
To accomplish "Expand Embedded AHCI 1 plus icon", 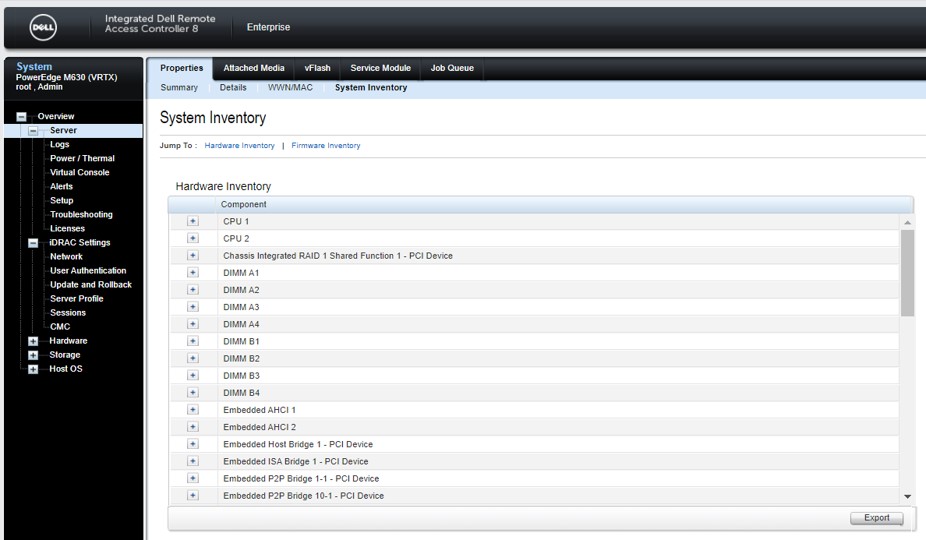I will pos(193,410).
